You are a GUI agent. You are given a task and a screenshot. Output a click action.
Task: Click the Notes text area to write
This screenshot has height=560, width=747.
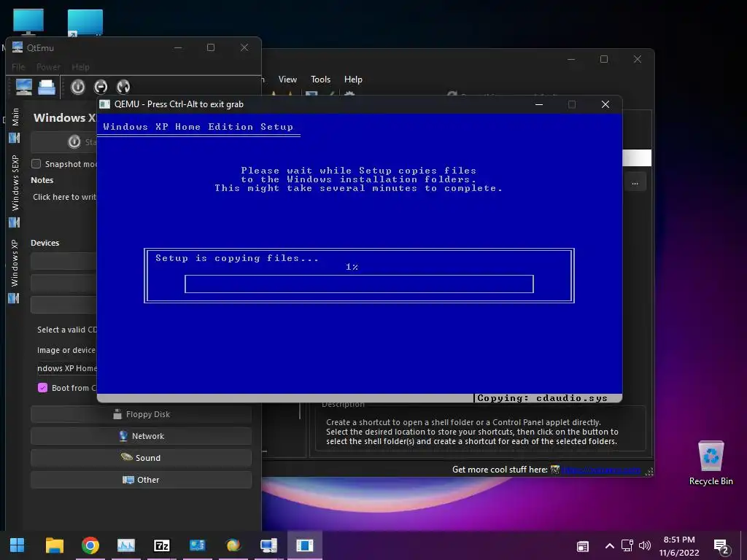[x=64, y=197]
